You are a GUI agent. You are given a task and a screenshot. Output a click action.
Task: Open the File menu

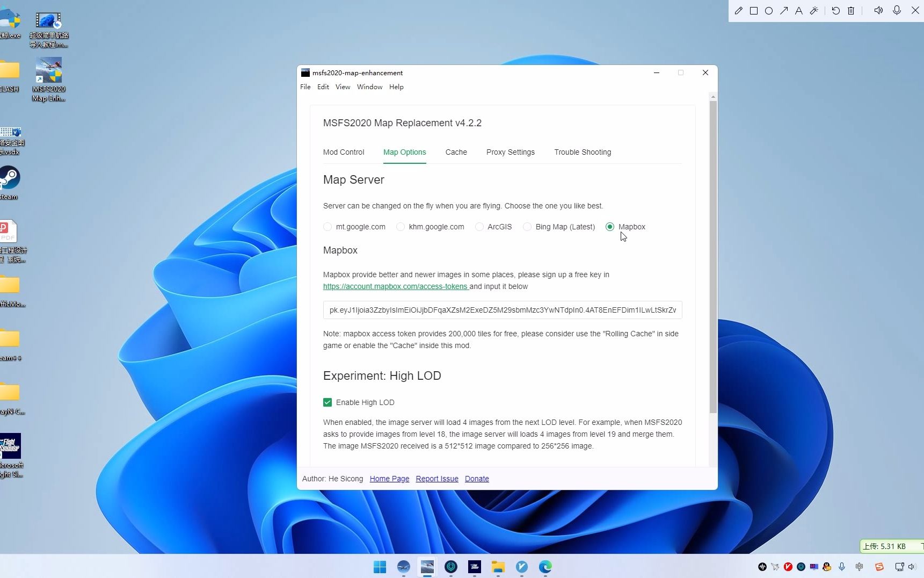305,87
